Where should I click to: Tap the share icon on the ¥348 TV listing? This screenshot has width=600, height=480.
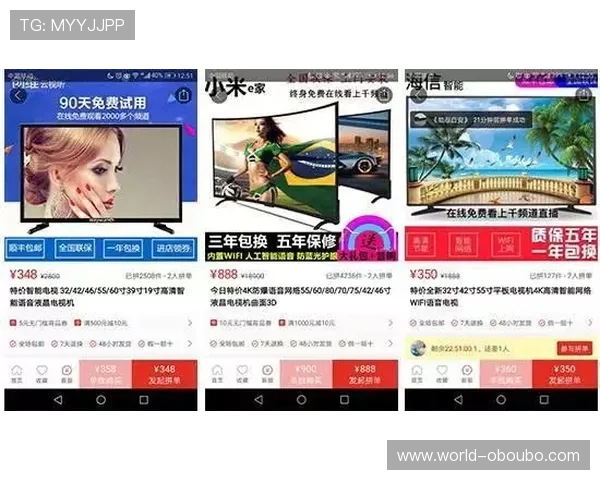[183, 95]
